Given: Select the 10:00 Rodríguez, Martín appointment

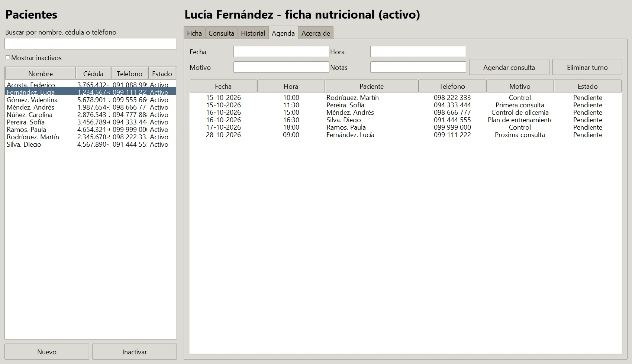Looking at the screenshot, I should click(x=405, y=97).
